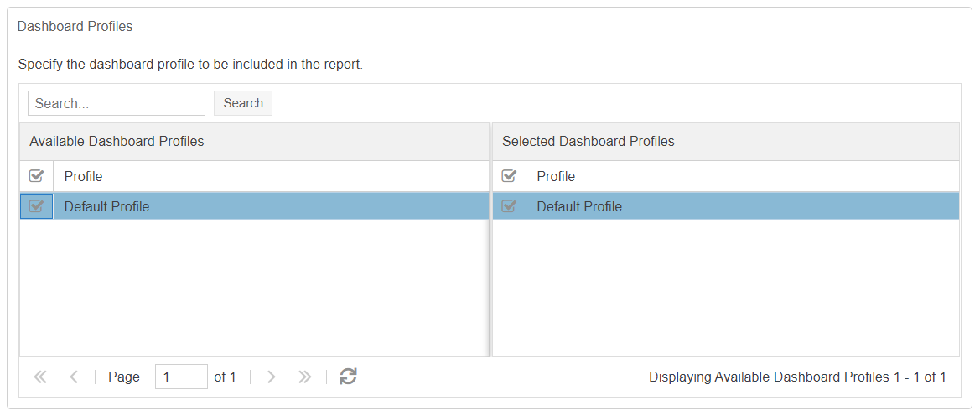Screen dimensions: 980x416
Task: Refresh the available dashboard profiles list
Action: [x=348, y=377]
